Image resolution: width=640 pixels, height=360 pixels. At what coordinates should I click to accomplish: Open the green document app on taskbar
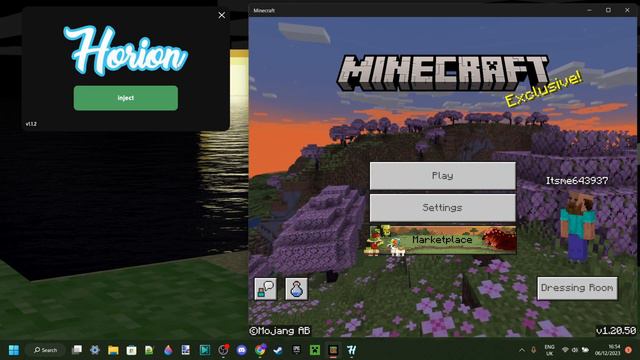click(x=149, y=350)
